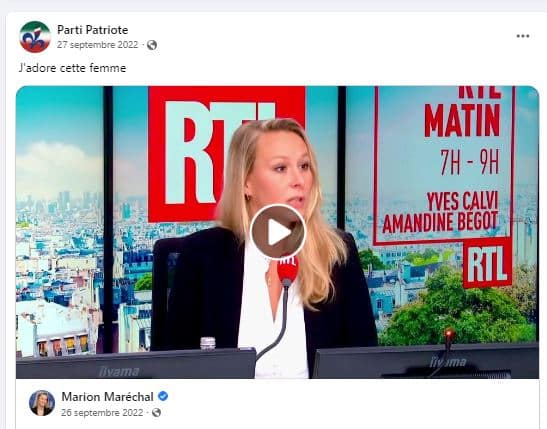Click the RTL Matin 7H - 9H banner
Screen dimensions: 547x429
462,134
